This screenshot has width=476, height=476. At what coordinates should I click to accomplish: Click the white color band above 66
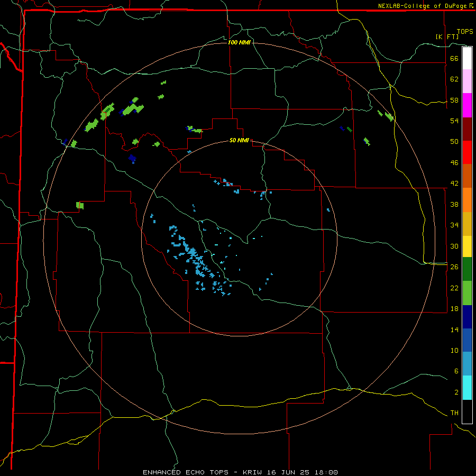tap(467, 58)
